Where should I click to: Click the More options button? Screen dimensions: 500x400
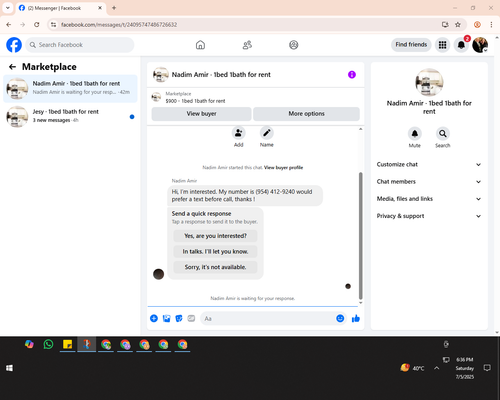[306, 114]
